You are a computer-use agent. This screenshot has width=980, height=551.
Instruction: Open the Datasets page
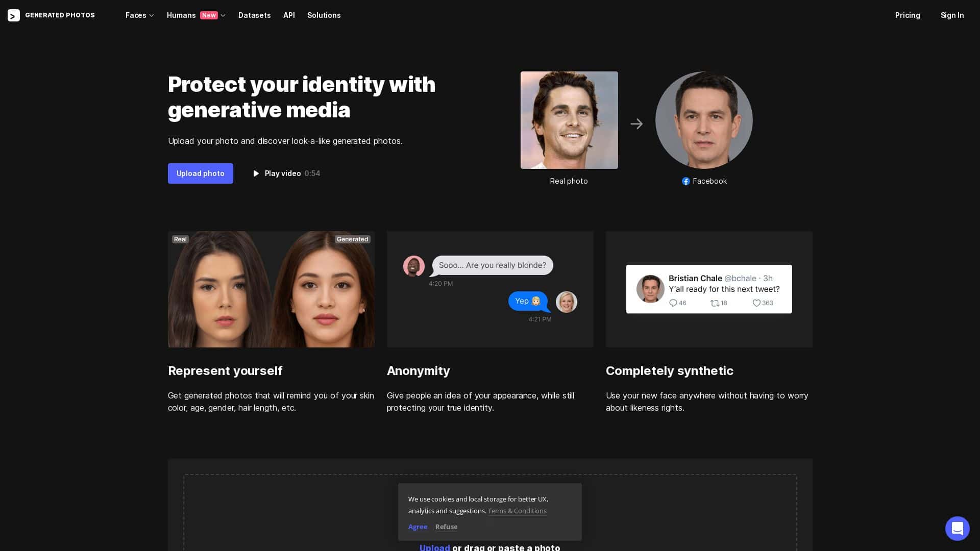coord(254,15)
